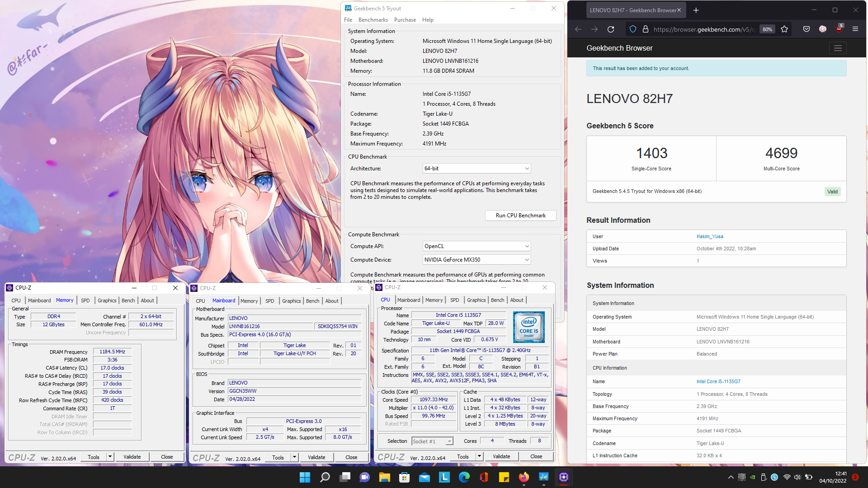
Task: Open Teams Chat on taskbar
Action: [365, 477]
